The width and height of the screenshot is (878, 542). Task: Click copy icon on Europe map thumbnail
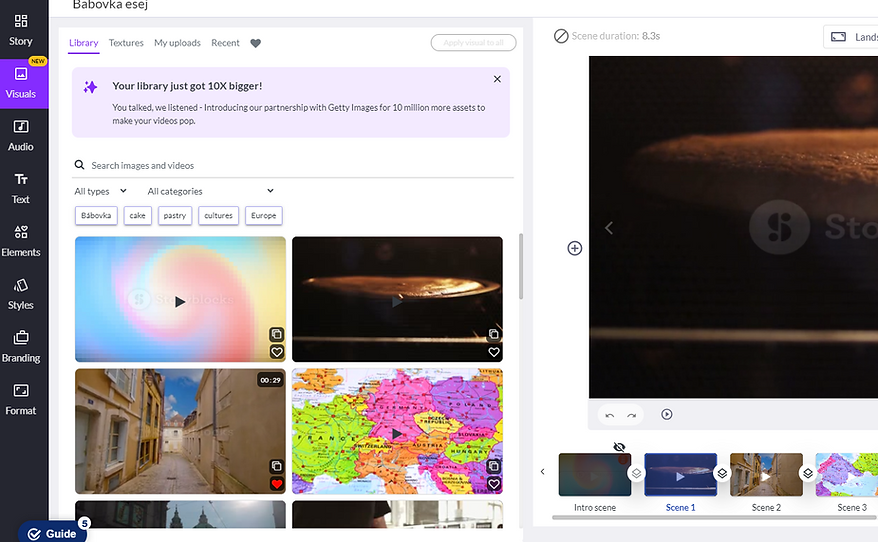pos(494,466)
